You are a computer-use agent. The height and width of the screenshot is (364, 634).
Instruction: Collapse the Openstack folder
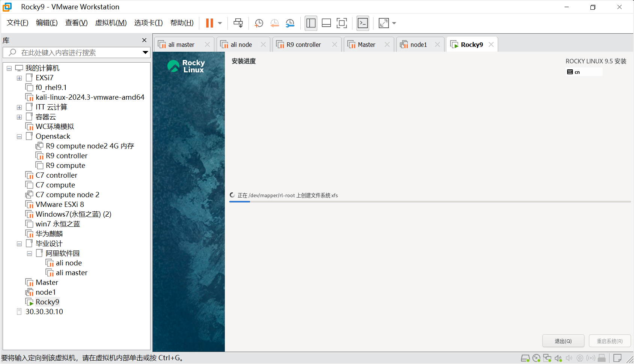point(19,136)
